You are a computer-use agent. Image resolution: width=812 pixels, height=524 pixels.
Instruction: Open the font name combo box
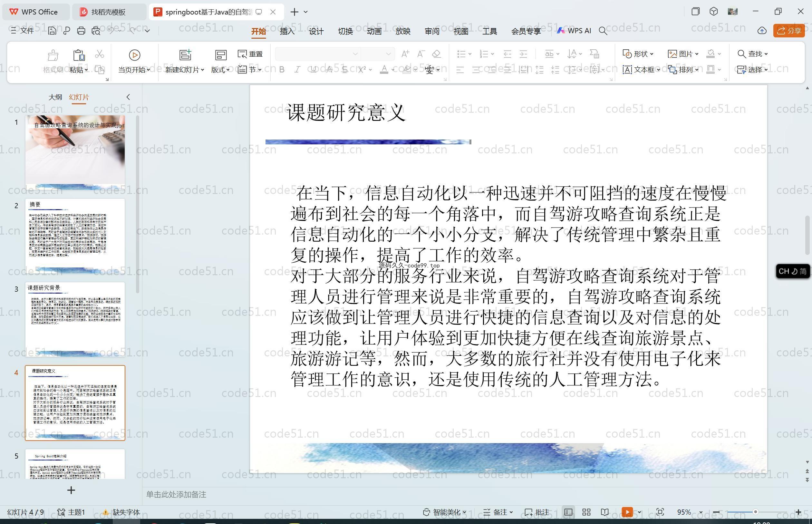pos(317,54)
